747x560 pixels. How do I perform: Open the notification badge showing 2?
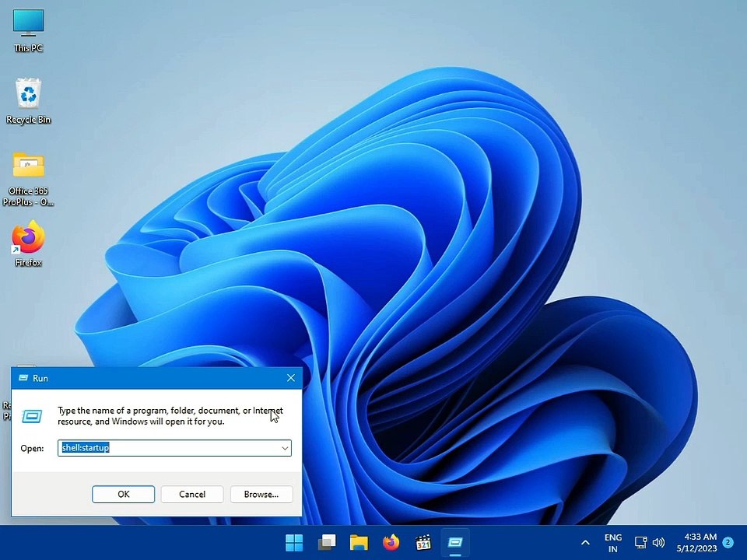tap(728, 542)
